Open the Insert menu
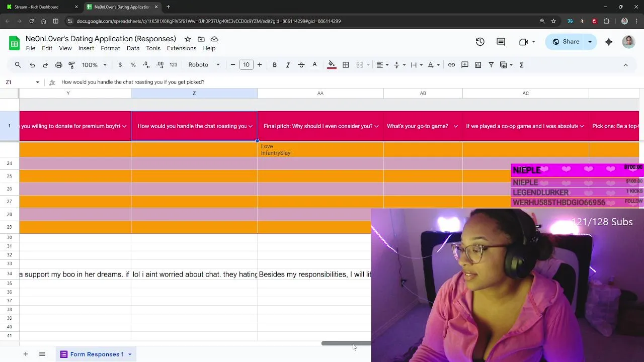Viewport: 644px width, 362px height. click(86, 48)
